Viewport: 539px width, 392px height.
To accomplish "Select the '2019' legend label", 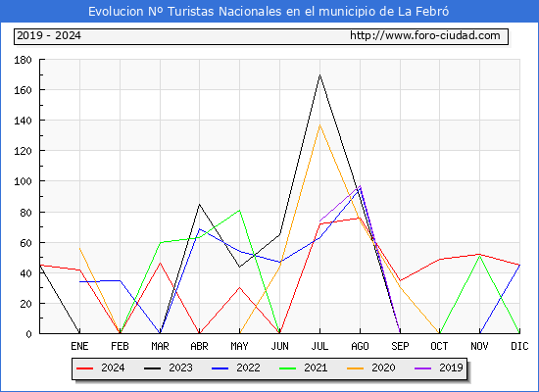I will pyautogui.click(x=451, y=367).
